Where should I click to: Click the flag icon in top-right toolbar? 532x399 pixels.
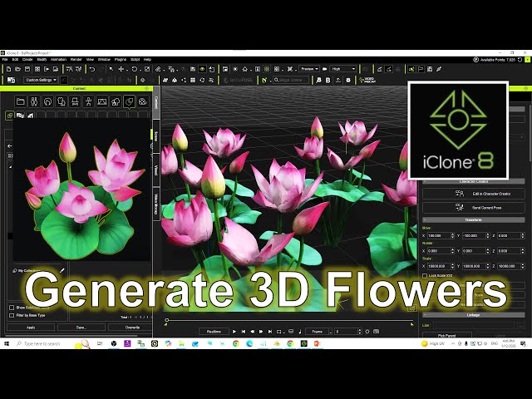[421, 69]
